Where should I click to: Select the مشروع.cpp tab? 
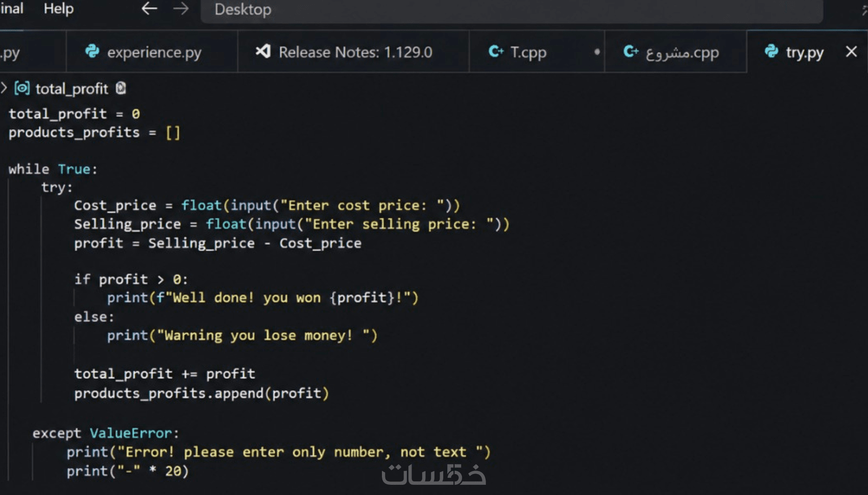[676, 52]
